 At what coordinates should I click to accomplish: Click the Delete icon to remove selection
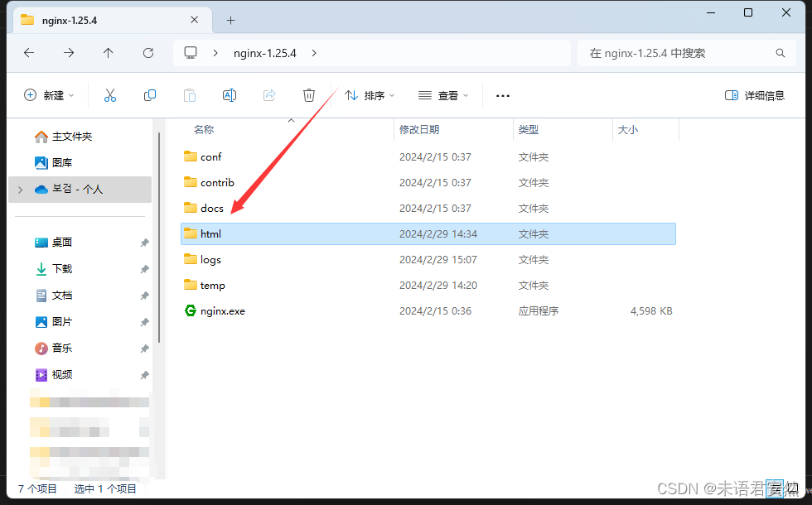coord(309,95)
